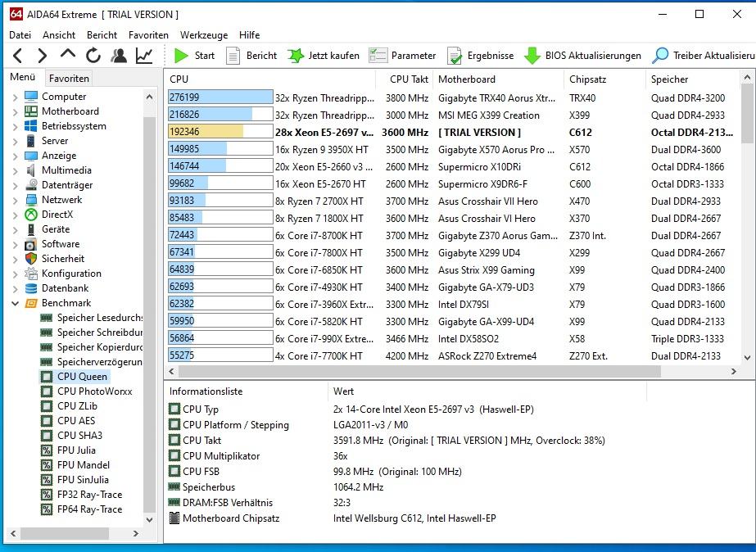This screenshot has width=756, height=552.
Task: Open the Ansicht menu
Action: click(59, 34)
